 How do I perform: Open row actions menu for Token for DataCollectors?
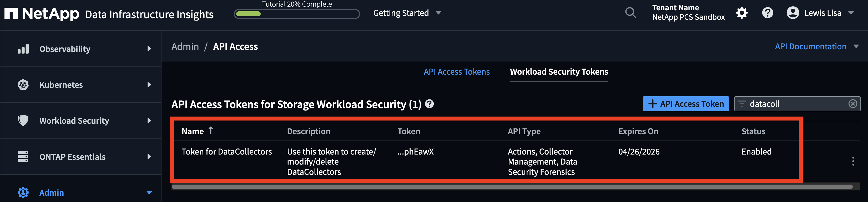pos(853,161)
